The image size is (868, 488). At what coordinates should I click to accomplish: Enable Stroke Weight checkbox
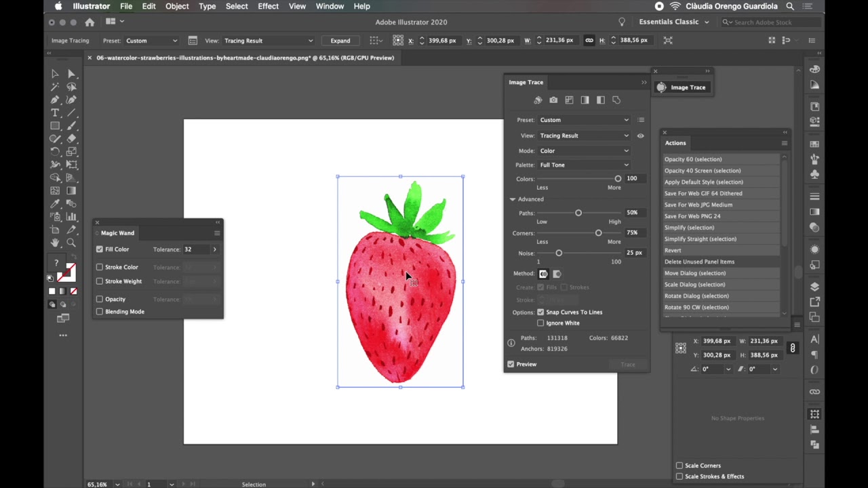tap(100, 281)
